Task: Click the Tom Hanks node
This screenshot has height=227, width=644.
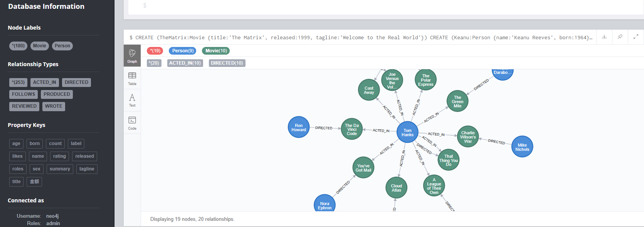Action: [x=407, y=132]
